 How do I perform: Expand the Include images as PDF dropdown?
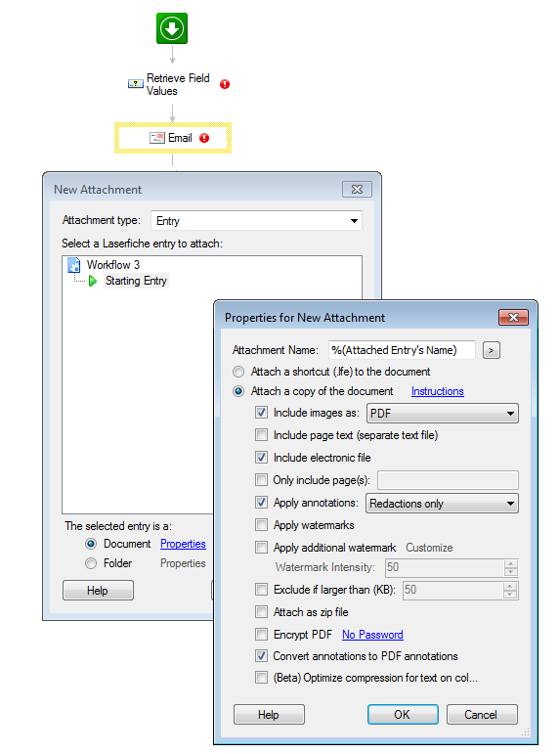(x=442, y=413)
